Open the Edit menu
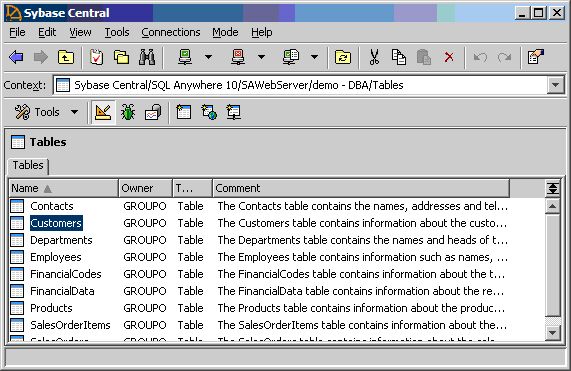Image resolution: width=571 pixels, height=371 pixels. coord(47,32)
